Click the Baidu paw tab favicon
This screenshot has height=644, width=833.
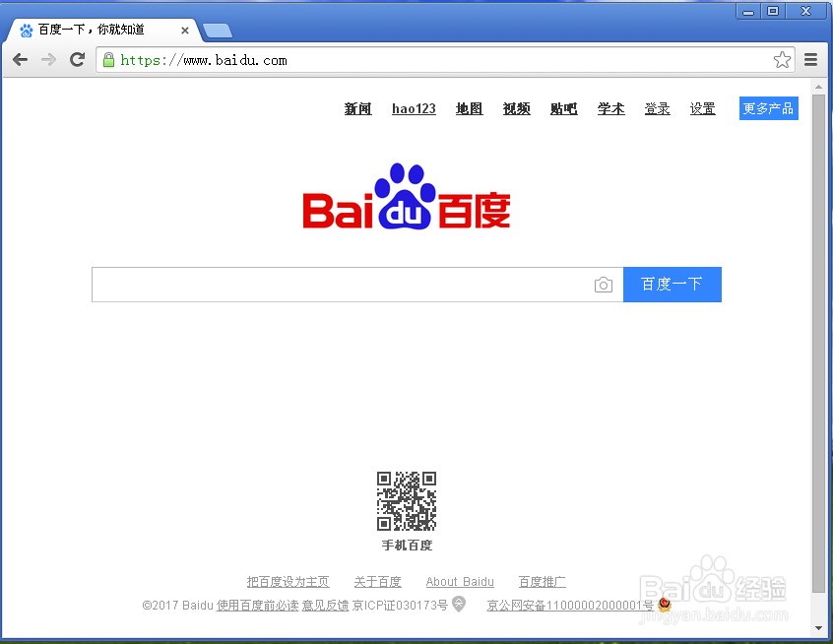pos(26,31)
